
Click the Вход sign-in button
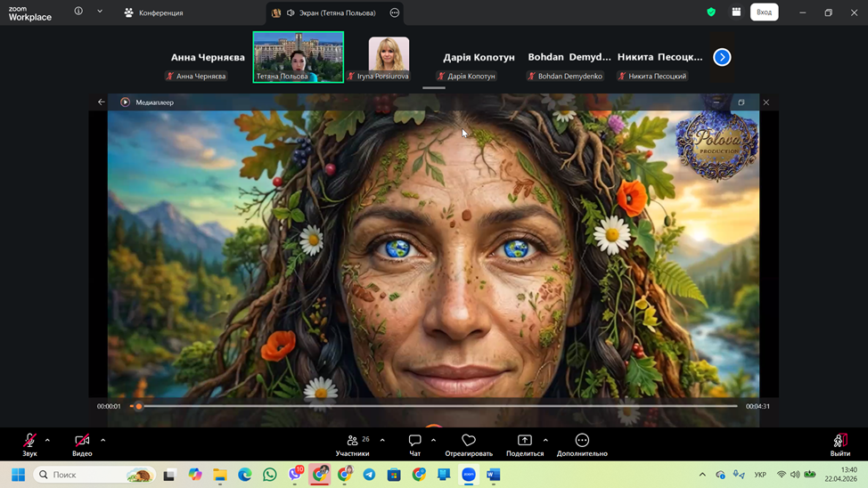point(764,12)
